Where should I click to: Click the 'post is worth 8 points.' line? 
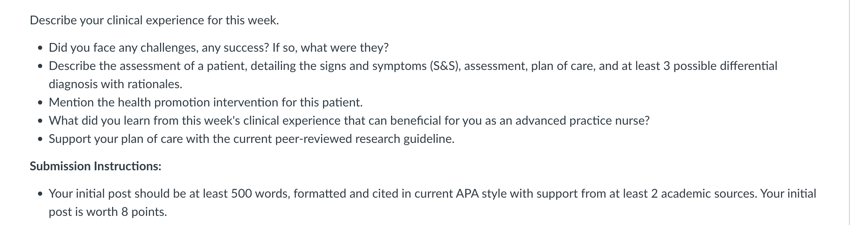[108, 212]
